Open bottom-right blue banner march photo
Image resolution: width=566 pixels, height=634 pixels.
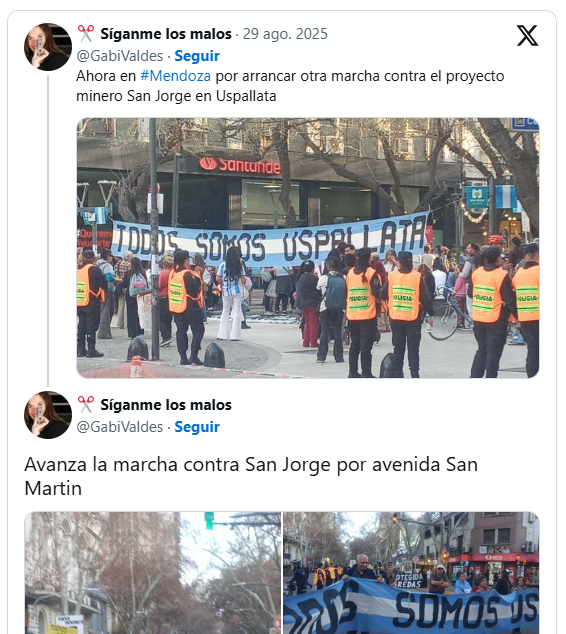(x=411, y=573)
